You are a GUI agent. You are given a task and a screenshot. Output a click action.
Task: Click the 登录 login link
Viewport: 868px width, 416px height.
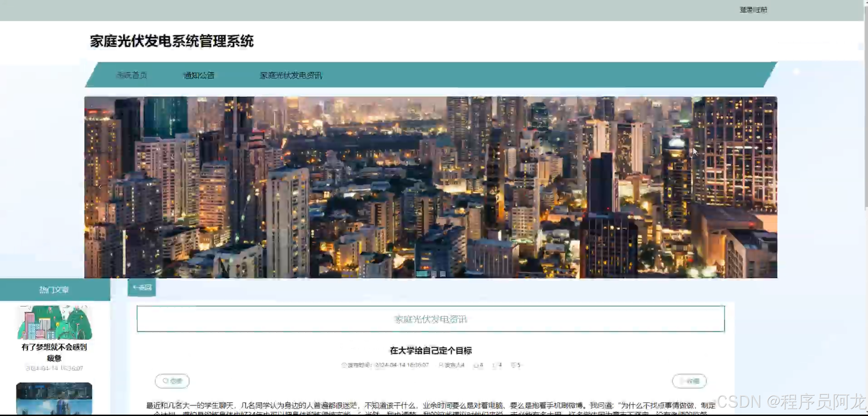[746, 10]
